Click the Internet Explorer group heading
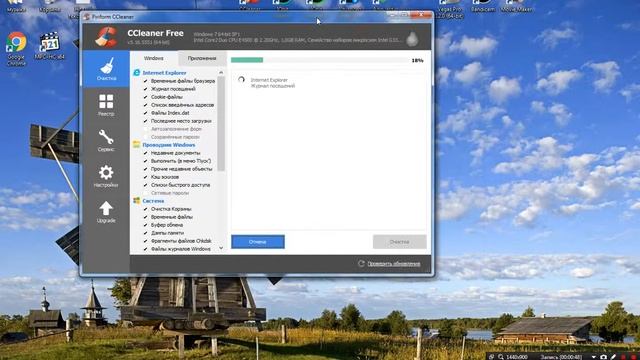640x360 pixels. point(164,73)
